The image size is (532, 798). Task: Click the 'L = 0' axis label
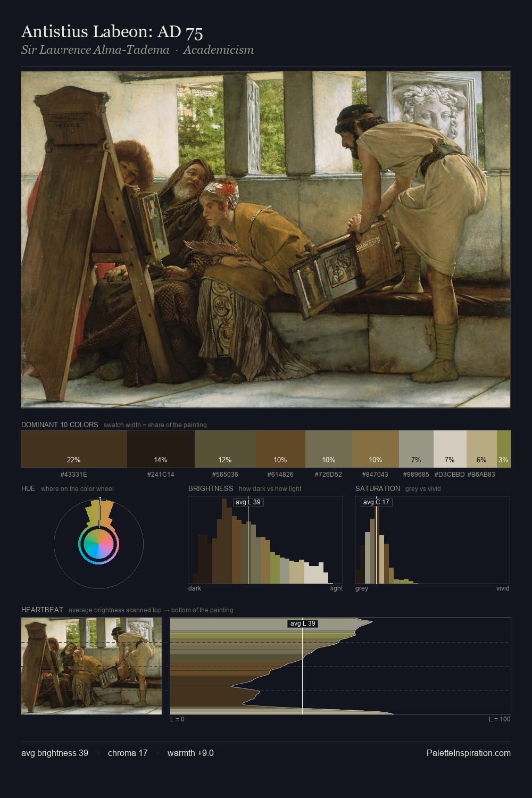coord(177,719)
